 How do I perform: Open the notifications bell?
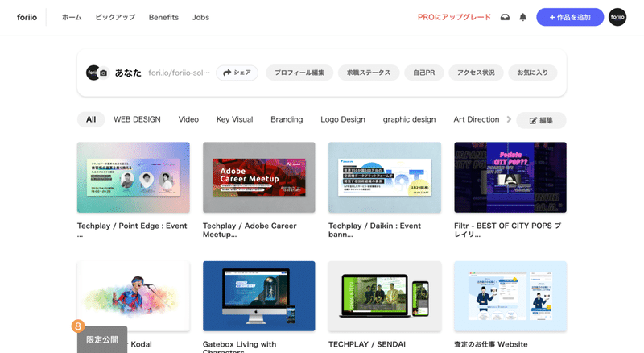click(522, 17)
